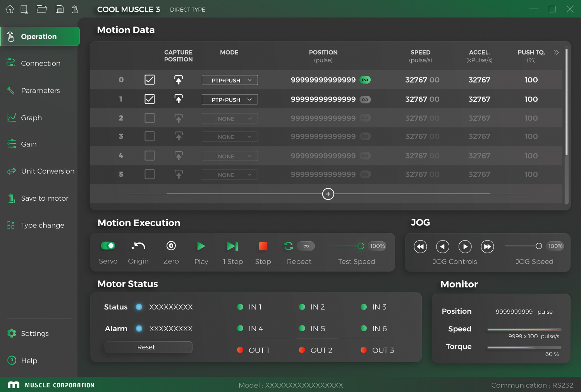Save with the floppy disk icon
The width and height of the screenshot is (581, 392).
click(60, 9)
